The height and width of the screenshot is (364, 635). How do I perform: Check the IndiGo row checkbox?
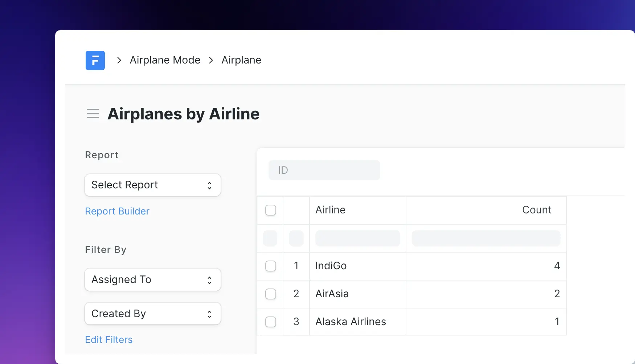pos(271,266)
